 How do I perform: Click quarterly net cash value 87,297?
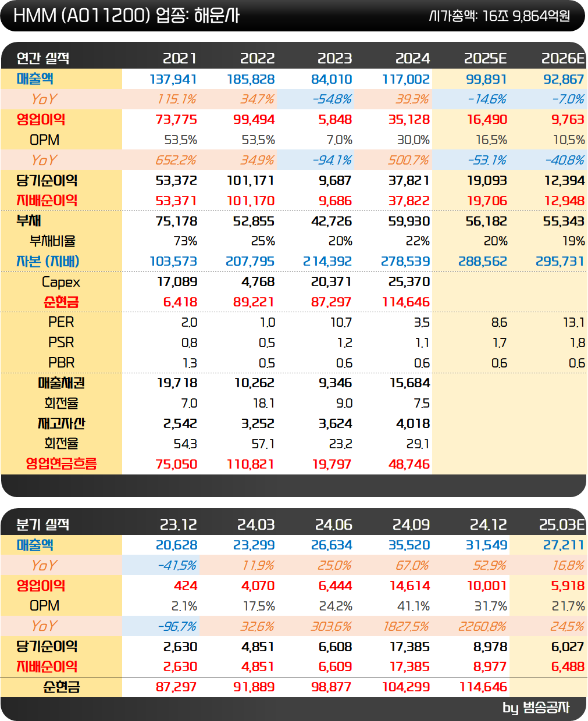click(x=177, y=687)
